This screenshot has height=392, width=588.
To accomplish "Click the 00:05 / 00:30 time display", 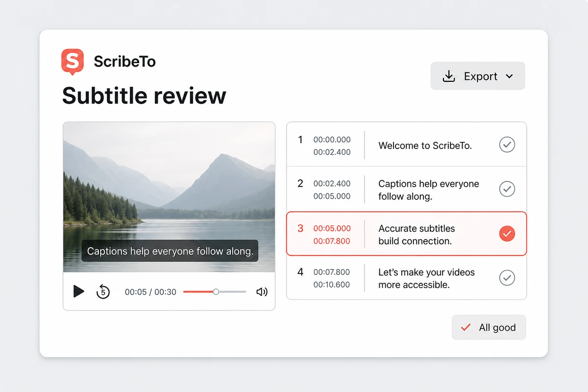I will coord(150,292).
